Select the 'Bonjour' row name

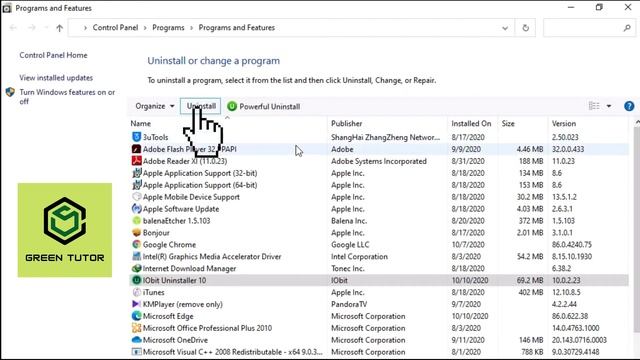pyautogui.click(x=156, y=233)
